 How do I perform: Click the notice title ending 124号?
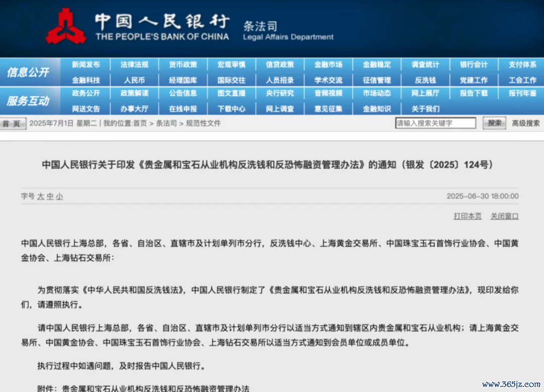click(x=267, y=165)
